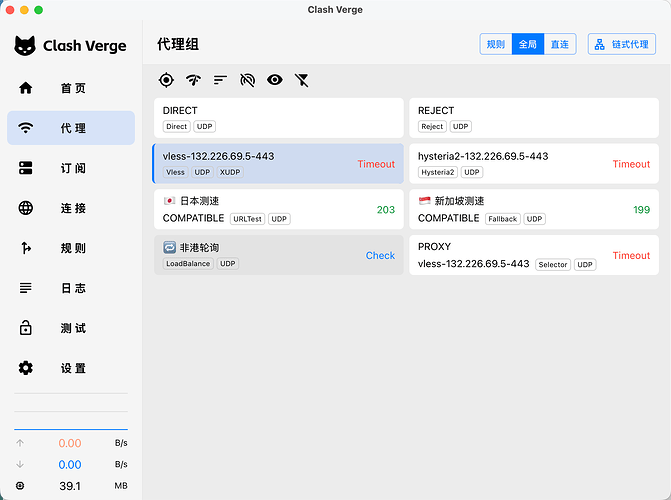This screenshot has width=671, height=500.
Task: Click the lines icon next to 日志
Action: point(26,288)
